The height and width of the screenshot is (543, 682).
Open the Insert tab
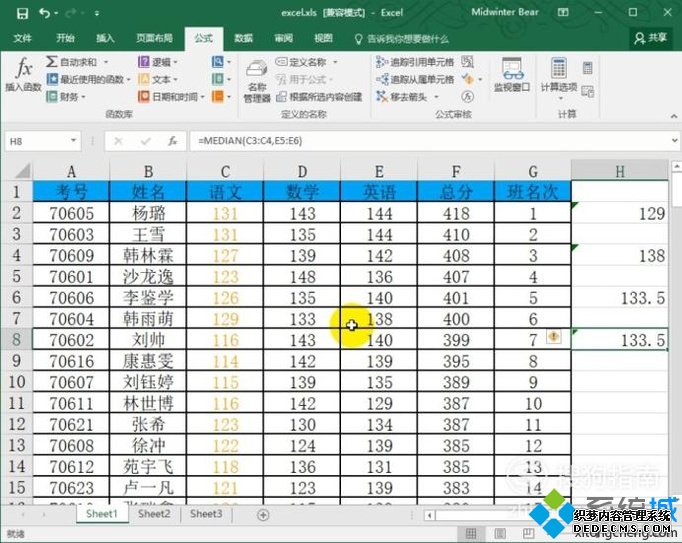105,38
